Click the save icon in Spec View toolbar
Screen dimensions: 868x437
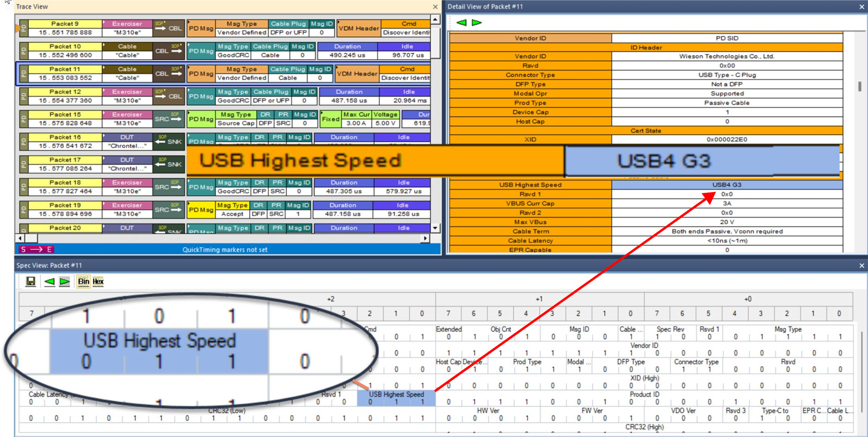pos(30,281)
